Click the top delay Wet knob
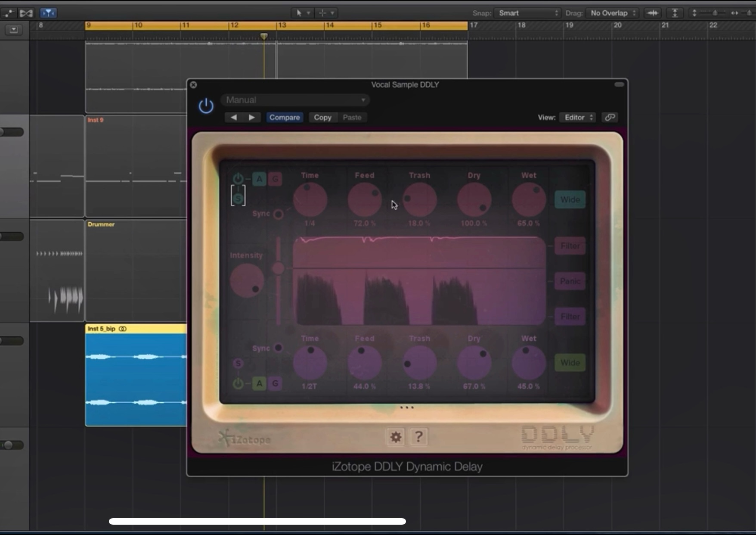 point(529,199)
